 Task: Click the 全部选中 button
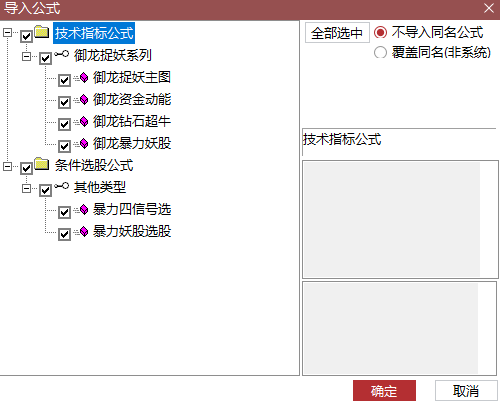[337, 33]
